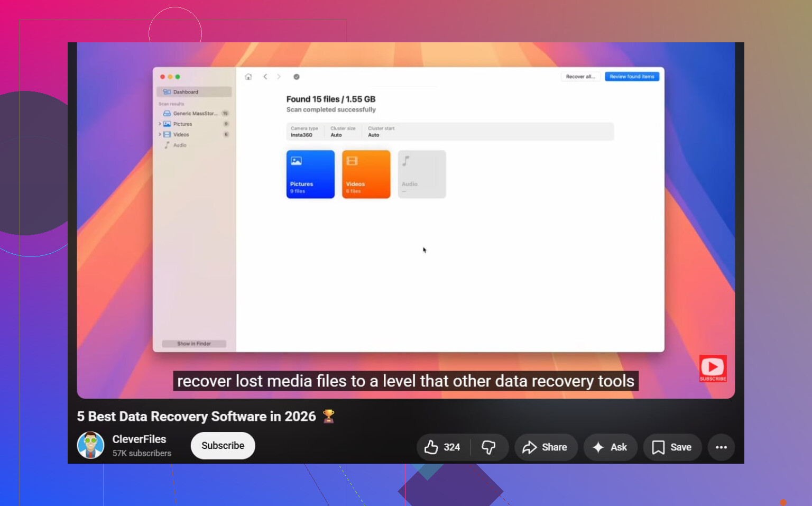Open the CleverFiles channel avatar
The image size is (812, 506).
(90, 445)
